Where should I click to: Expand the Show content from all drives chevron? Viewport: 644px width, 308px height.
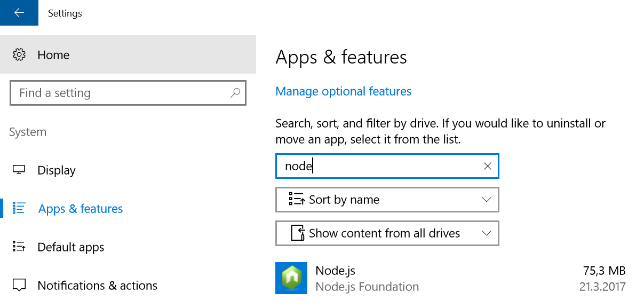point(486,233)
